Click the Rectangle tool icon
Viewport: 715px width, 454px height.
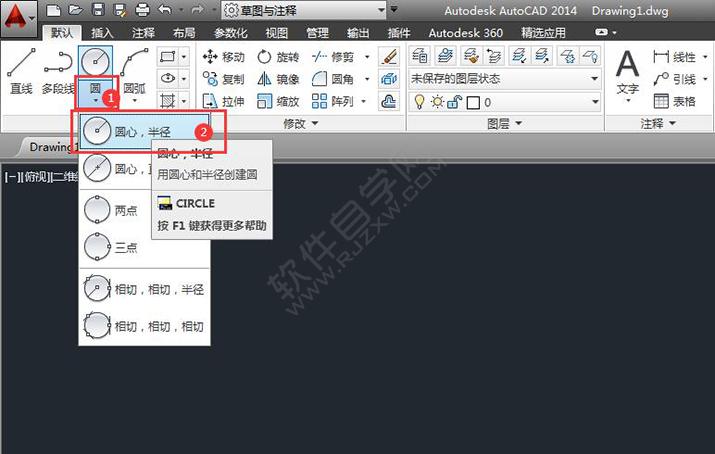coord(168,57)
